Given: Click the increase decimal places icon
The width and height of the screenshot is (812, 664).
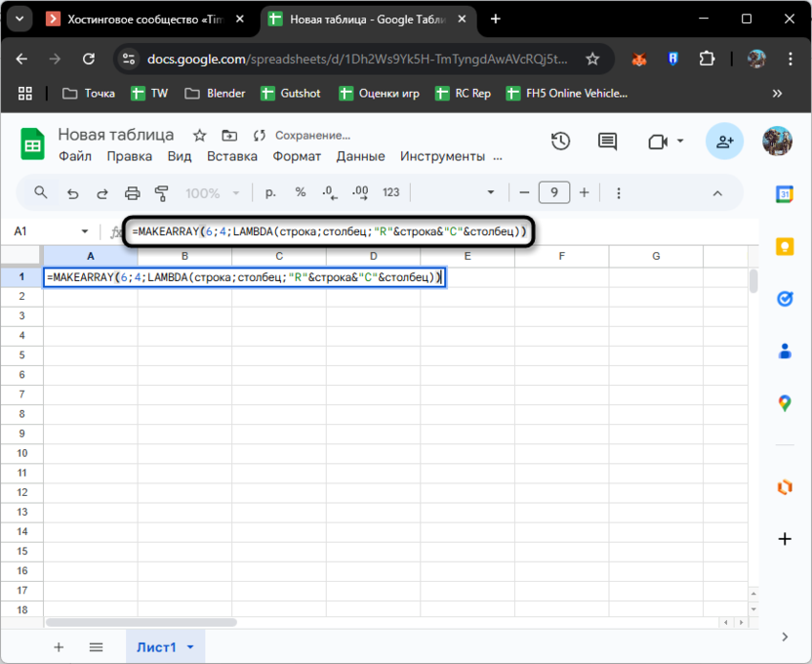Looking at the screenshot, I should (360, 192).
